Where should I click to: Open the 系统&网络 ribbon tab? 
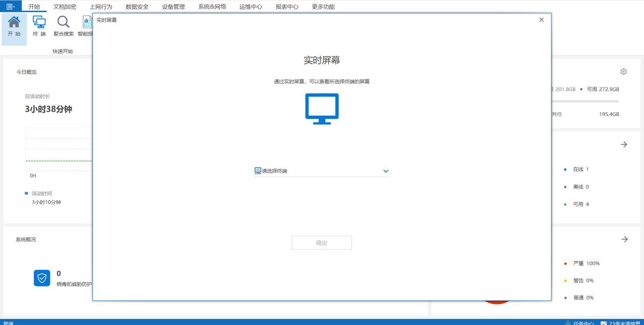212,7
